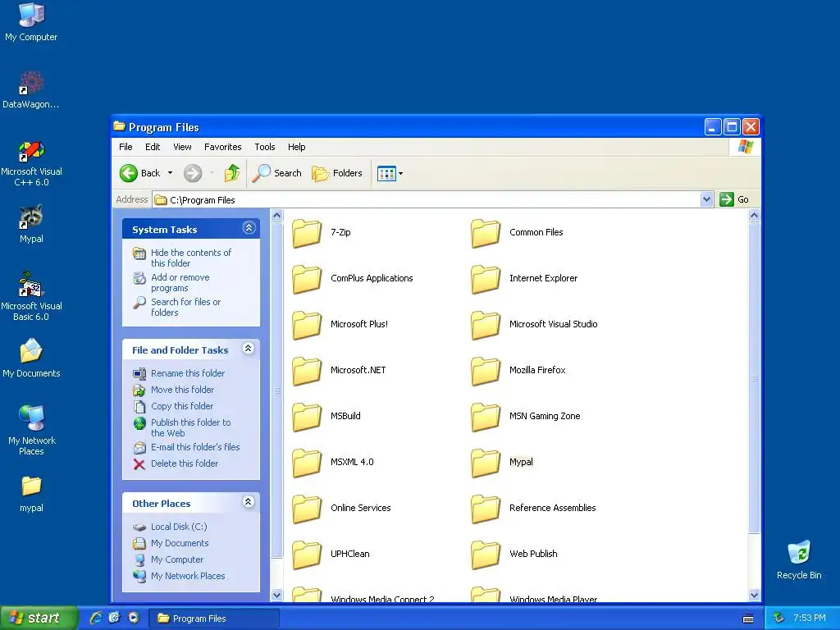Toggle the Folders pane button
Screen dimensions: 840x630
tap(337, 173)
